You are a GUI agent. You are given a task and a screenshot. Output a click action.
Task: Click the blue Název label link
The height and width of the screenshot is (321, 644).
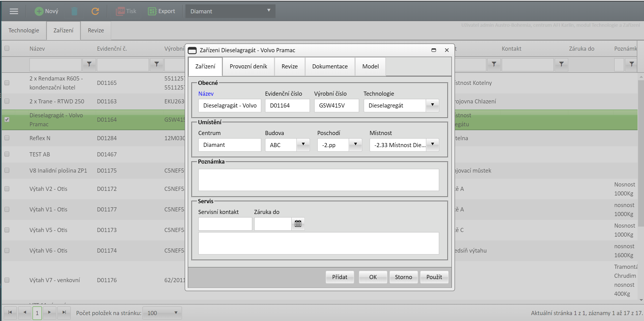pos(206,94)
